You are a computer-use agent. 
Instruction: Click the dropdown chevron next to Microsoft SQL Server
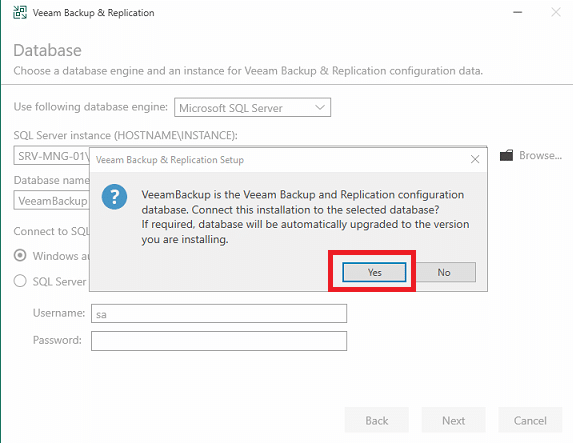(x=320, y=107)
